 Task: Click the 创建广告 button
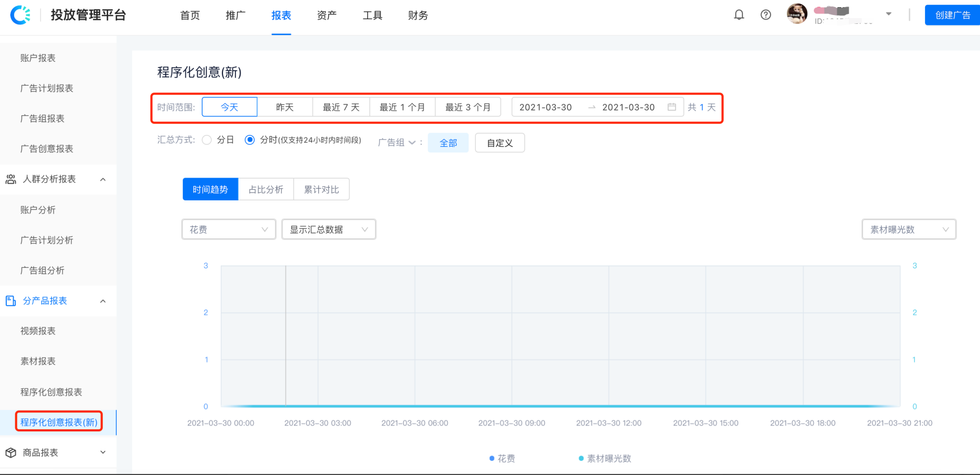click(x=952, y=15)
